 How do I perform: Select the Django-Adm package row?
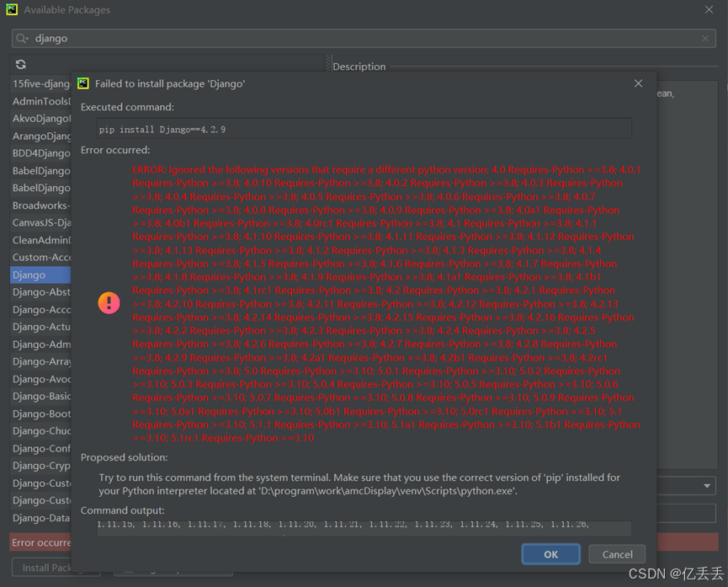click(41, 344)
